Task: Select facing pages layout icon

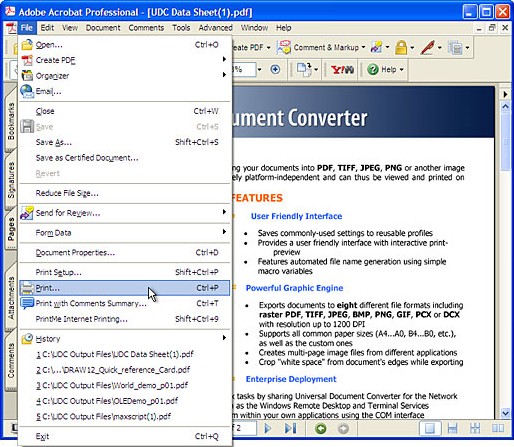Action: point(498,428)
